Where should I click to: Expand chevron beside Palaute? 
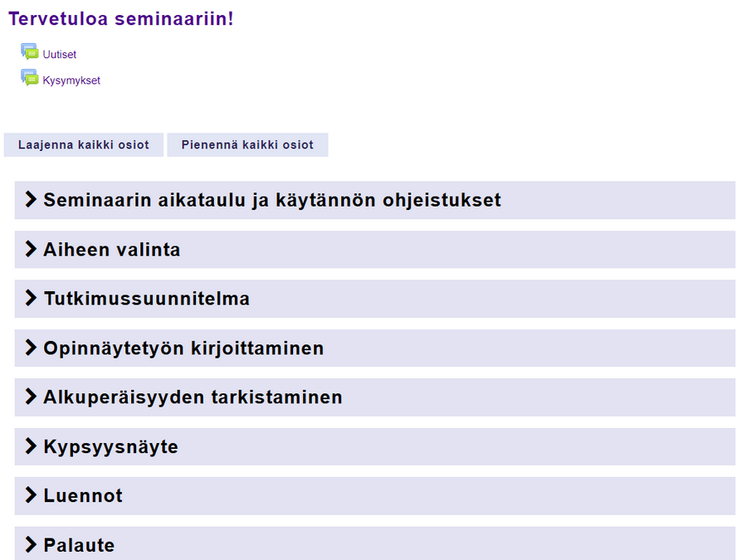pyautogui.click(x=32, y=545)
